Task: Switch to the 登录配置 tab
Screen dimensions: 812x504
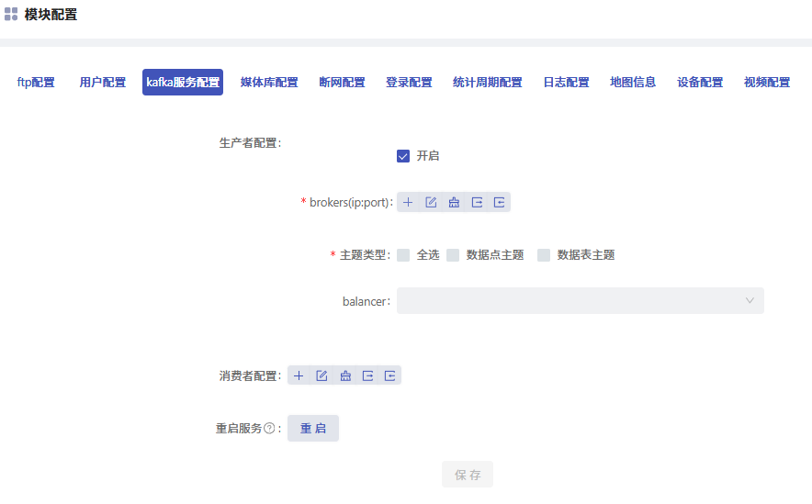Action: 409,83
